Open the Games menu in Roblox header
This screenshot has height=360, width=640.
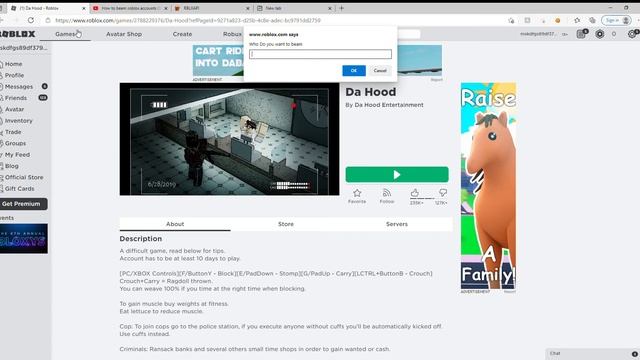[x=65, y=34]
